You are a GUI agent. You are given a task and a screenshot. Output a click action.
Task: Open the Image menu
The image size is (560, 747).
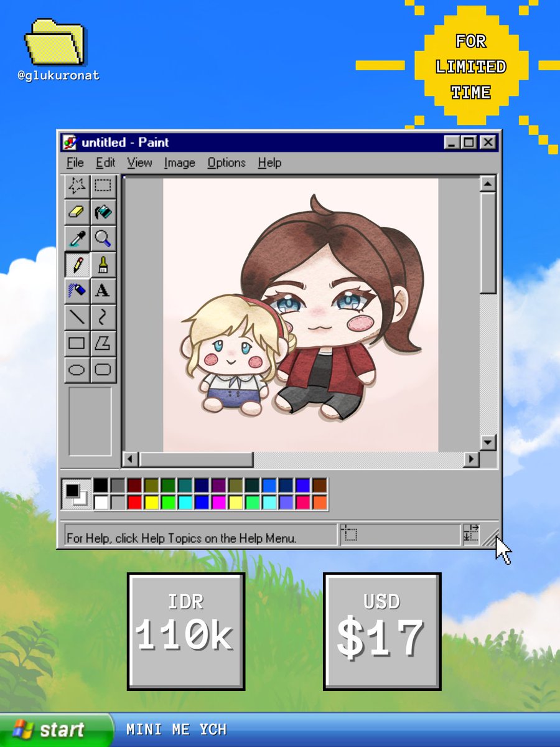click(x=180, y=163)
